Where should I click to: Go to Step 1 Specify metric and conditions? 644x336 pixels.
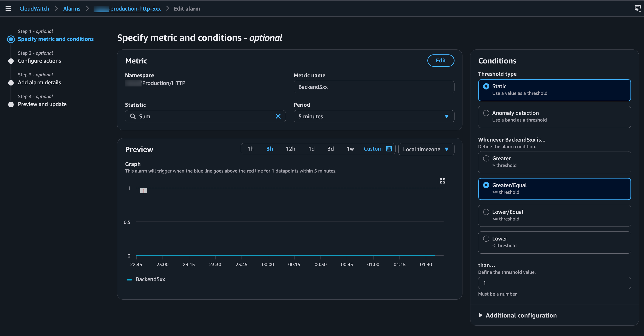pyautogui.click(x=56, y=39)
